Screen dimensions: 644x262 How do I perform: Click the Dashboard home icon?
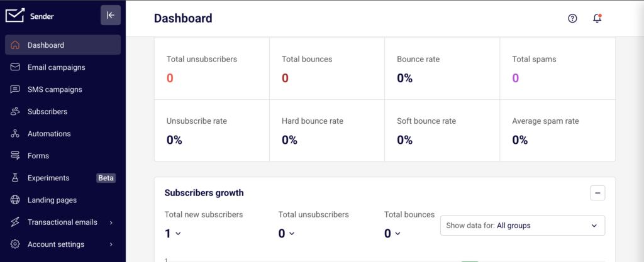pyautogui.click(x=15, y=45)
